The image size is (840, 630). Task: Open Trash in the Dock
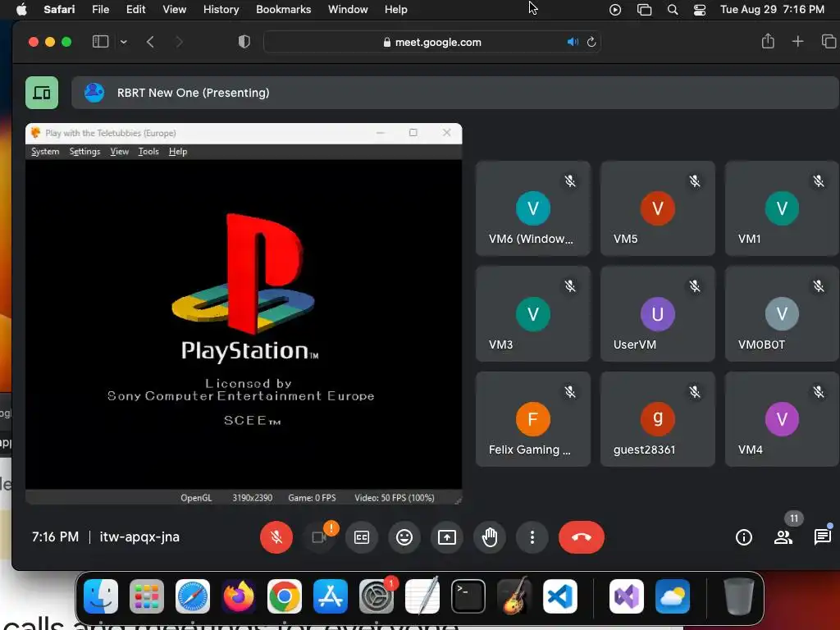point(739,596)
